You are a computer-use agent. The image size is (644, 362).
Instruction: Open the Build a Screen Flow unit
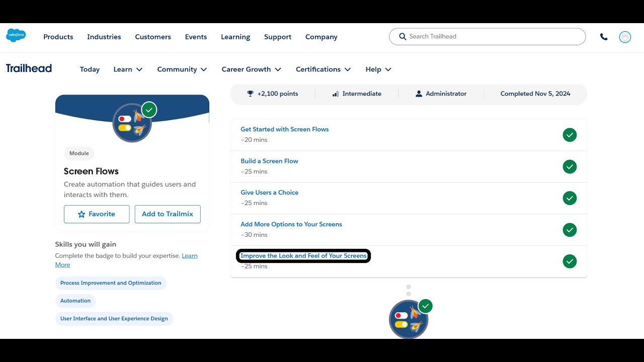coord(270,161)
